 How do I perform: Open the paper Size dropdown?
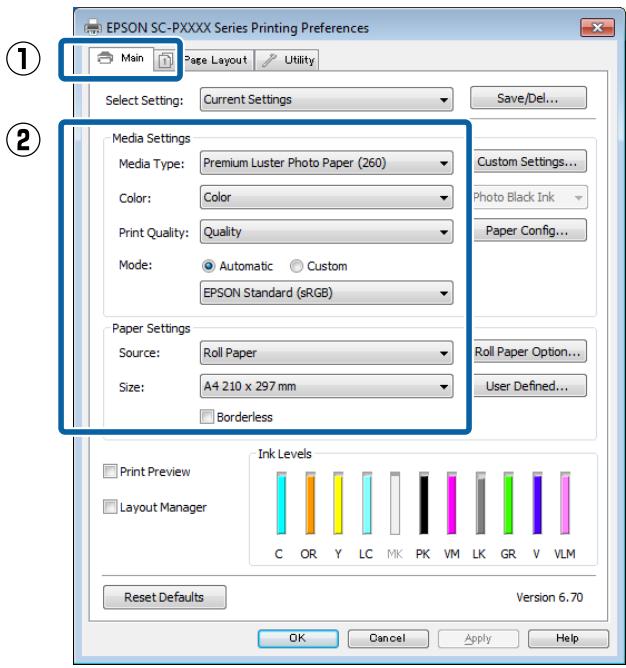coord(326,386)
